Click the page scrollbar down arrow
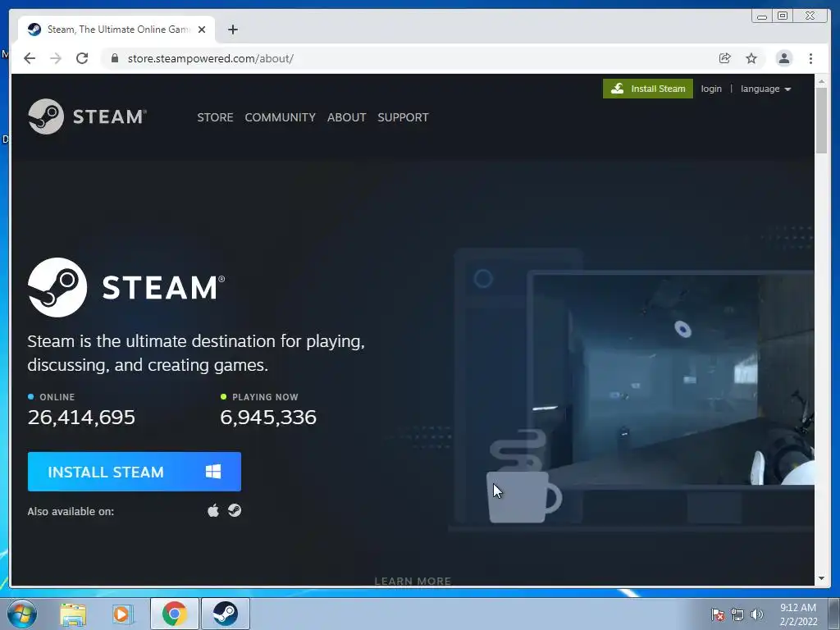Image resolution: width=840 pixels, height=630 pixels. pyautogui.click(x=821, y=578)
